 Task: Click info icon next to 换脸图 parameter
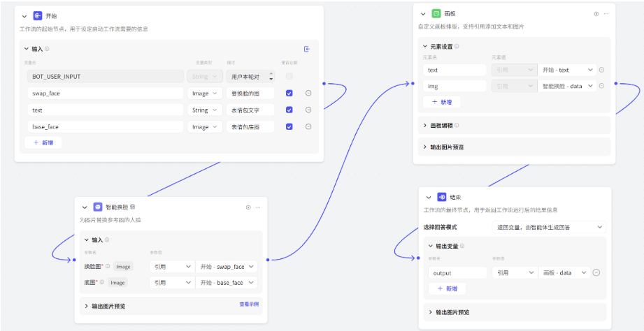(x=108, y=266)
